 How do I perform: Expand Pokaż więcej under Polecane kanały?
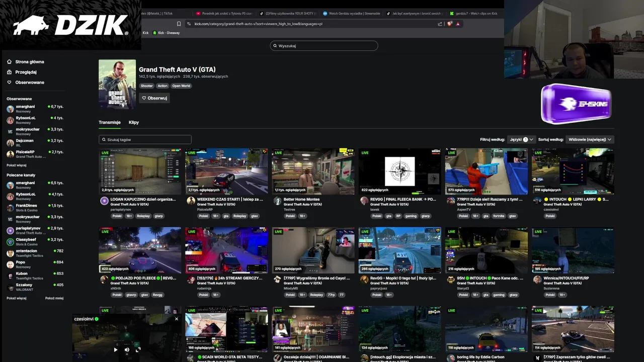(x=17, y=298)
